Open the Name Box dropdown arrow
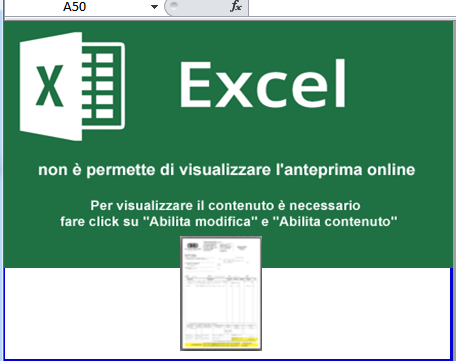Screen dimensions: 456x361 coord(154,7)
